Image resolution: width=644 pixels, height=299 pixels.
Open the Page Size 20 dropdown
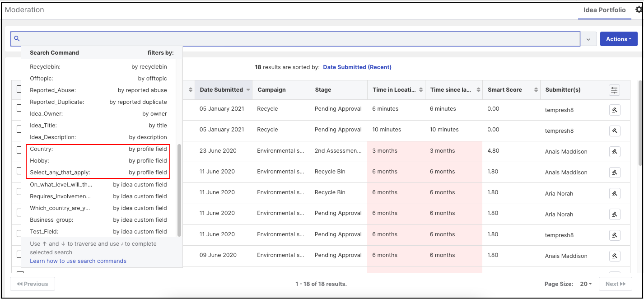click(586, 284)
